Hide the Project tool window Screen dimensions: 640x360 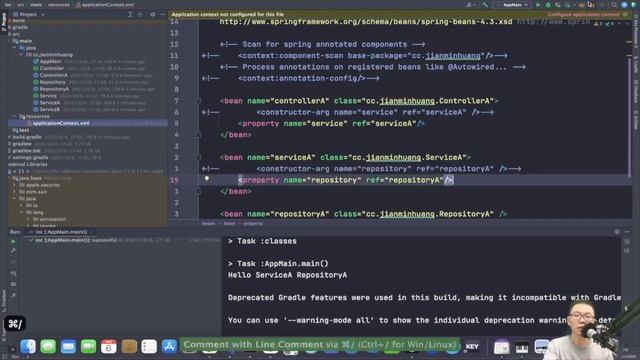coord(162,14)
